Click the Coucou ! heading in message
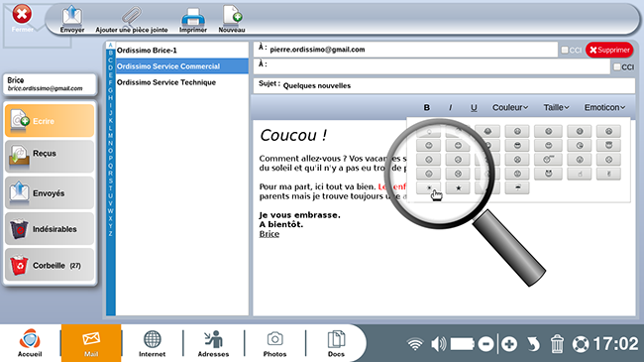Screen dimensions: 644x362 pos(293,135)
